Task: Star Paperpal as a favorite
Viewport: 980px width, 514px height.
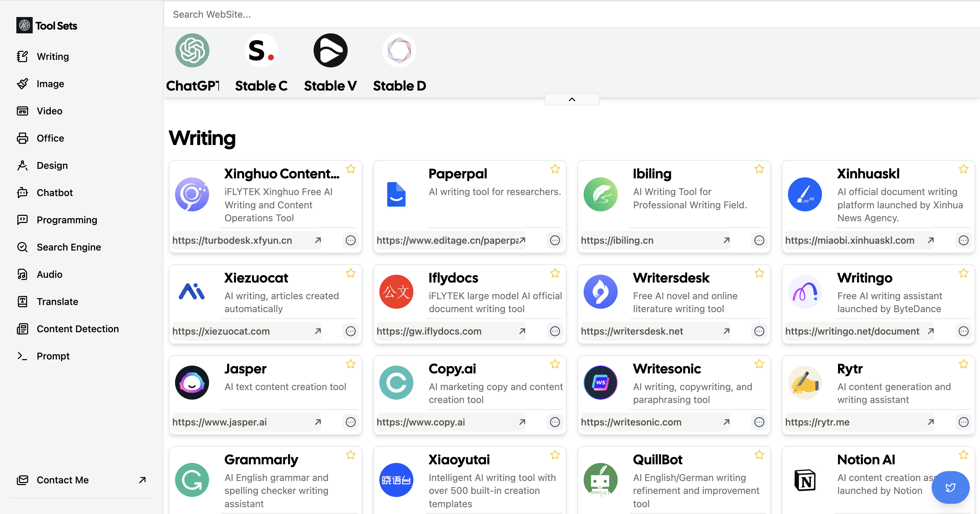Action: (555, 169)
